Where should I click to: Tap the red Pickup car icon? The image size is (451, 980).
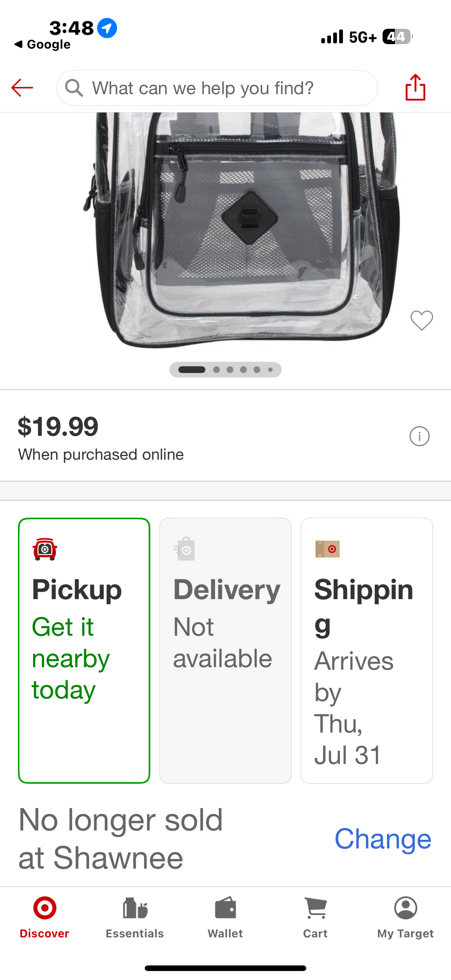click(x=45, y=549)
